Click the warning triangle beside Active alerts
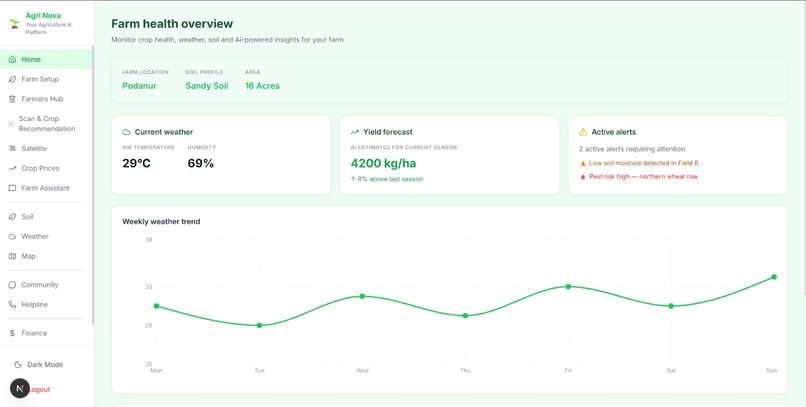 [583, 132]
